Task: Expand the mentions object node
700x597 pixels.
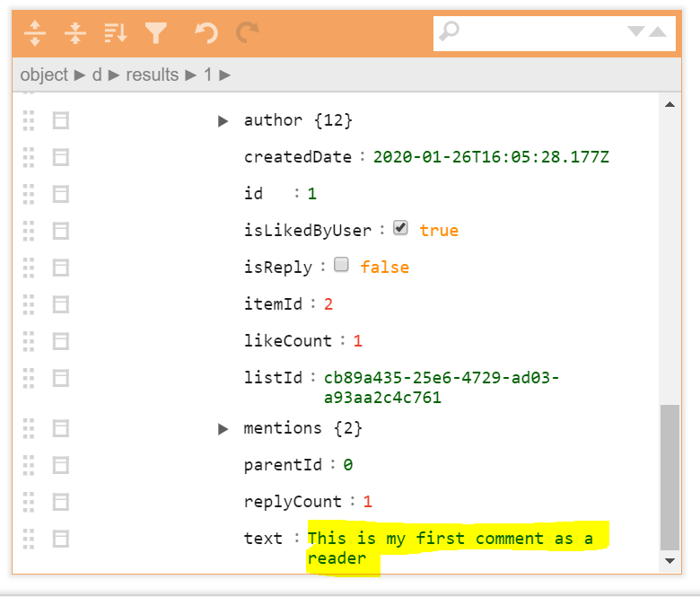Action: click(x=223, y=429)
